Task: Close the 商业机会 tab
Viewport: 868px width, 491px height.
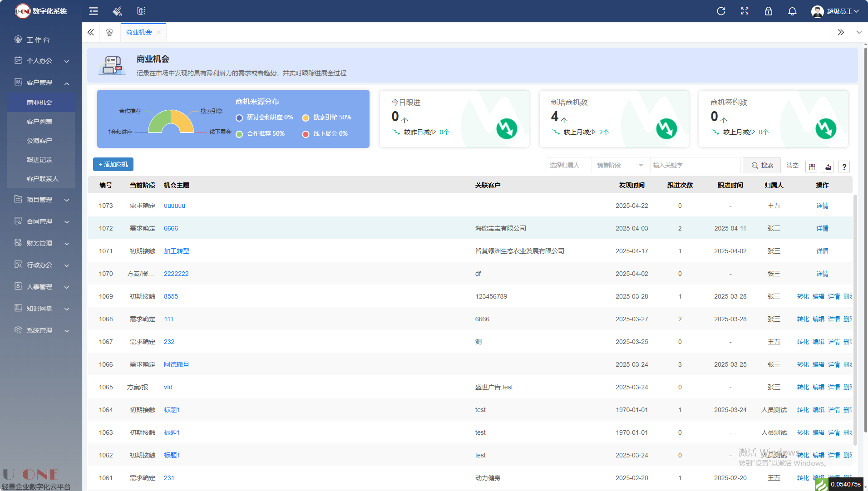Action: point(159,32)
